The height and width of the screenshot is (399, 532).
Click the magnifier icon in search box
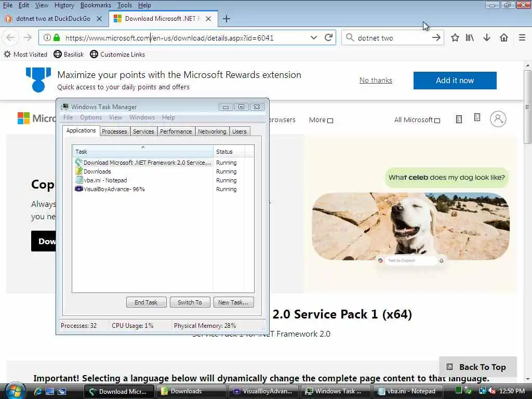(350, 37)
